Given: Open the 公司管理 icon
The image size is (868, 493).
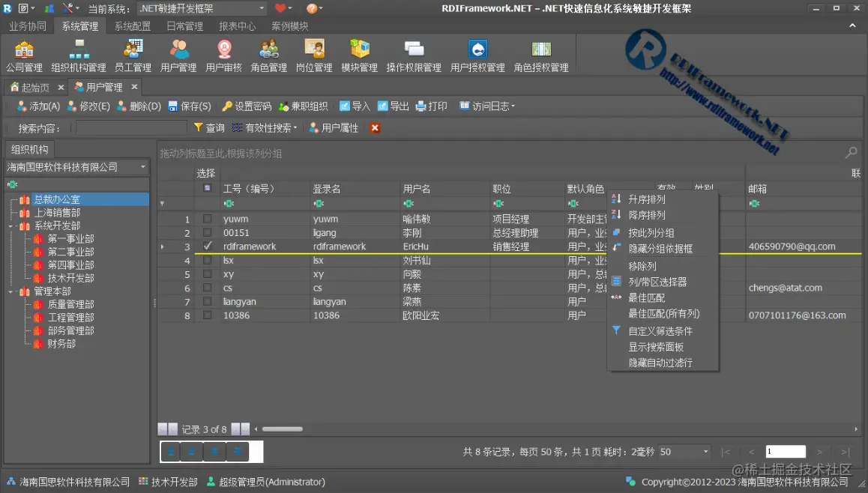Looking at the screenshot, I should coord(24,54).
